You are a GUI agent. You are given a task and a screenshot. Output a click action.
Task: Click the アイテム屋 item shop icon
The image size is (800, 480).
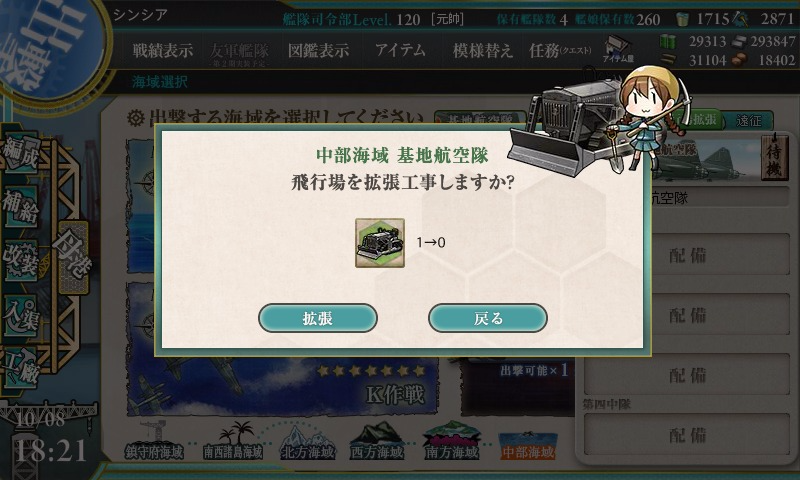pyautogui.click(x=617, y=50)
